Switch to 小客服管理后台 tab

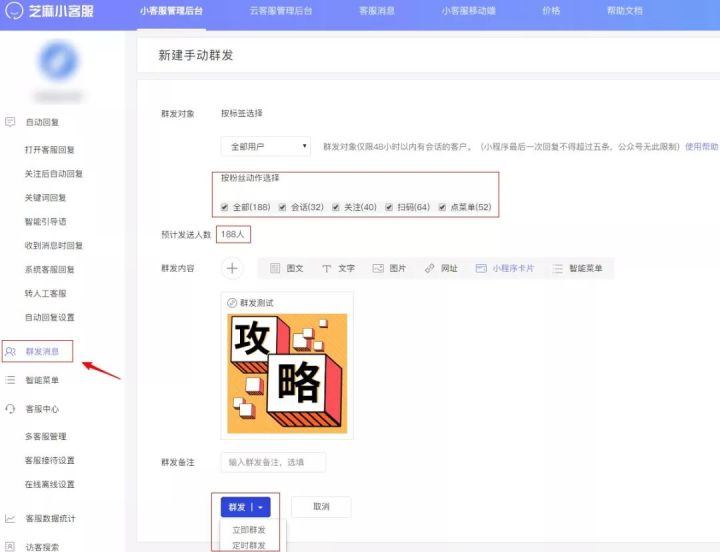[171, 11]
